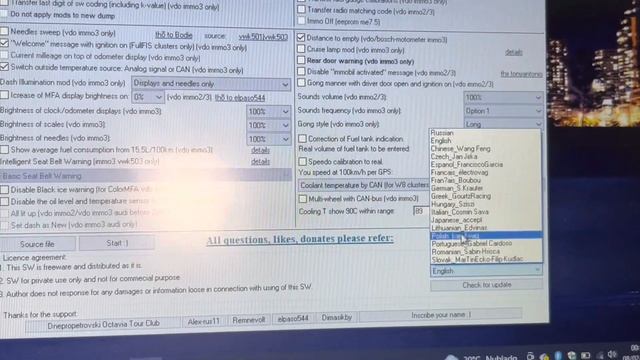640x360 pixels.
Task: Open the Sounds volume dropdown
Action: pyautogui.click(x=503, y=98)
